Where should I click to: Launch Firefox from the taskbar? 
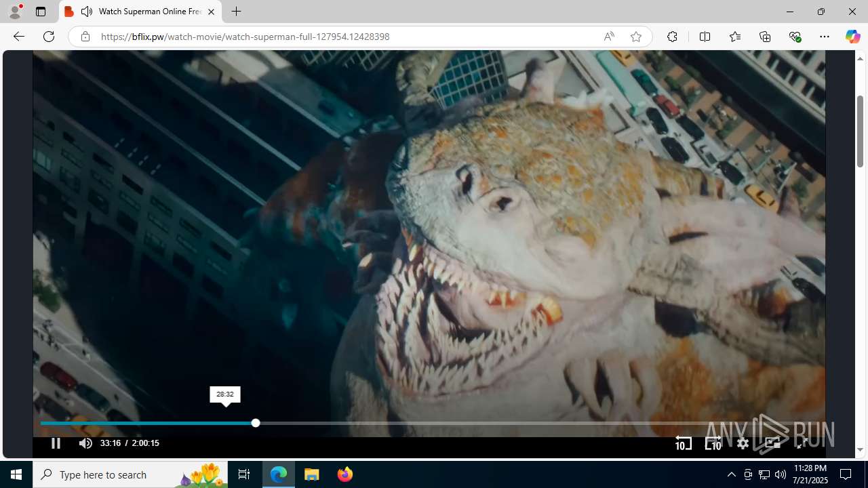click(x=344, y=474)
